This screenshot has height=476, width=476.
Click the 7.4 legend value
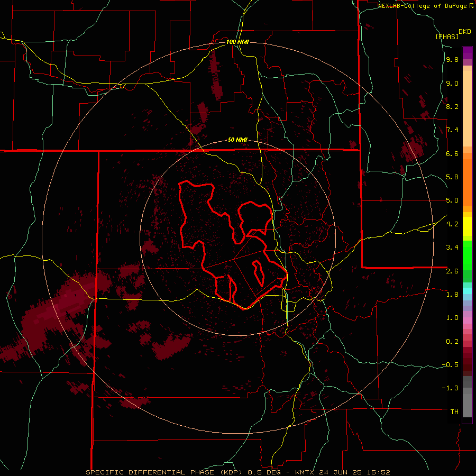[x=452, y=130]
